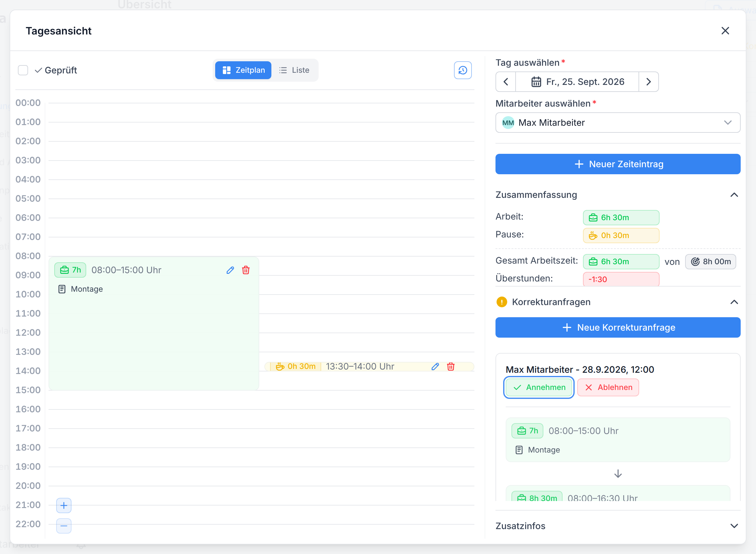
Task: Edit the 08:00–15:00 work entry
Action: [230, 270]
